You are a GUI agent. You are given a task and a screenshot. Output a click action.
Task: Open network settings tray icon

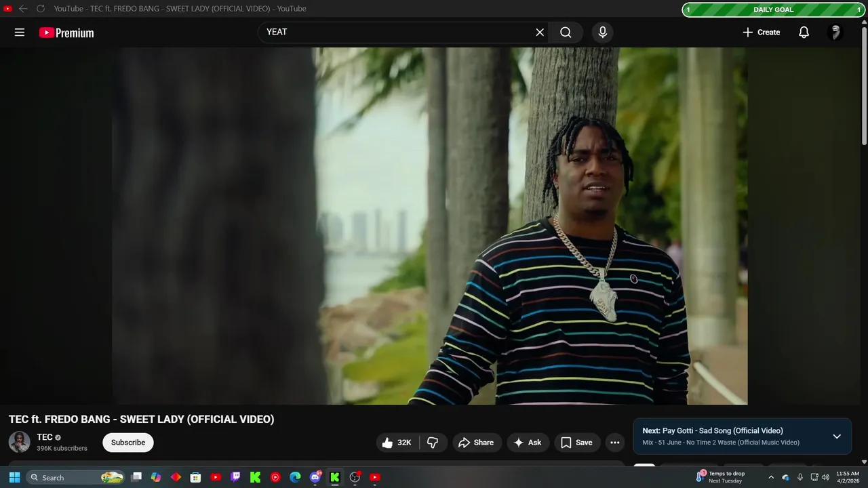pos(814,477)
